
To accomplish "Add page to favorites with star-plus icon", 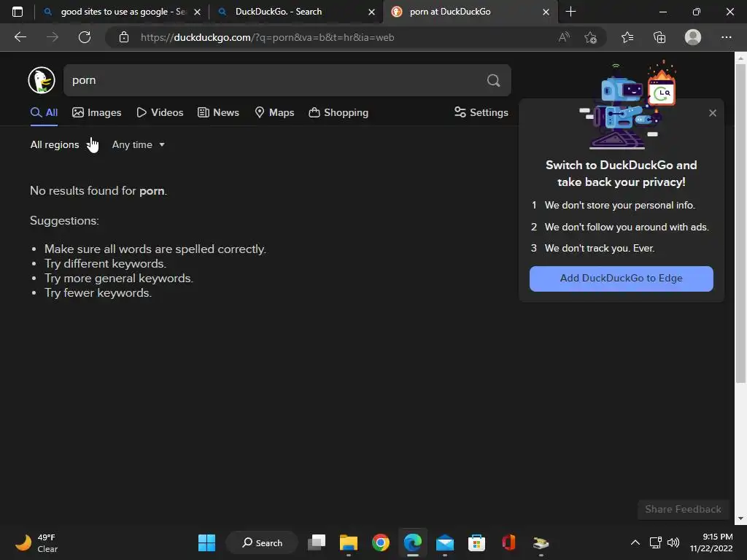I will (591, 37).
